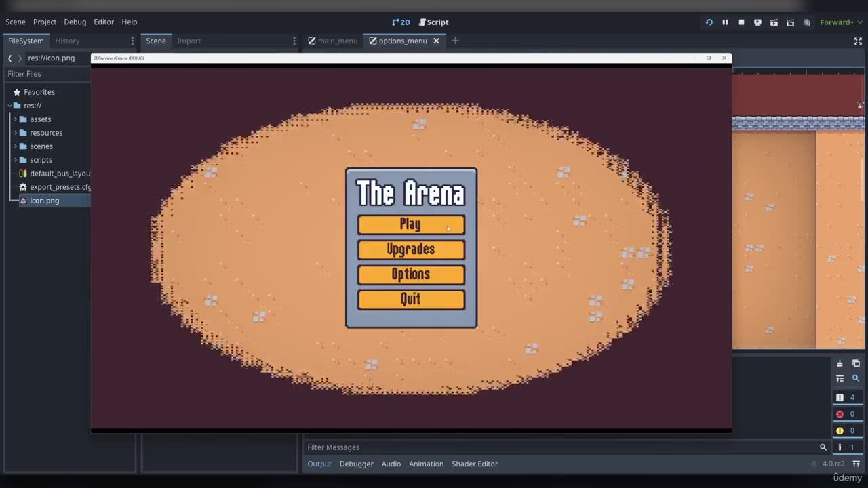Select the Import dock tab
The image size is (868, 488).
(x=189, y=41)
